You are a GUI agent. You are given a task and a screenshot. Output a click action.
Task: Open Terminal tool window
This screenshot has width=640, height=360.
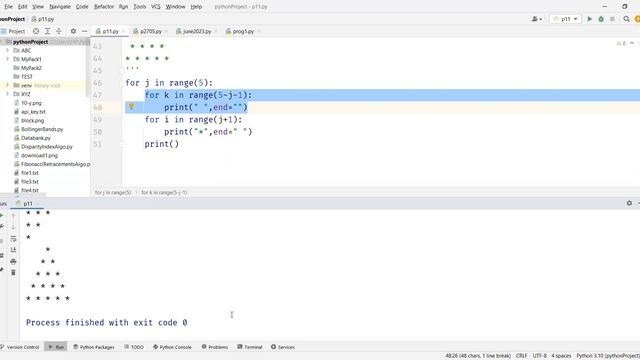pyautogui.click(x=250, y=347)
